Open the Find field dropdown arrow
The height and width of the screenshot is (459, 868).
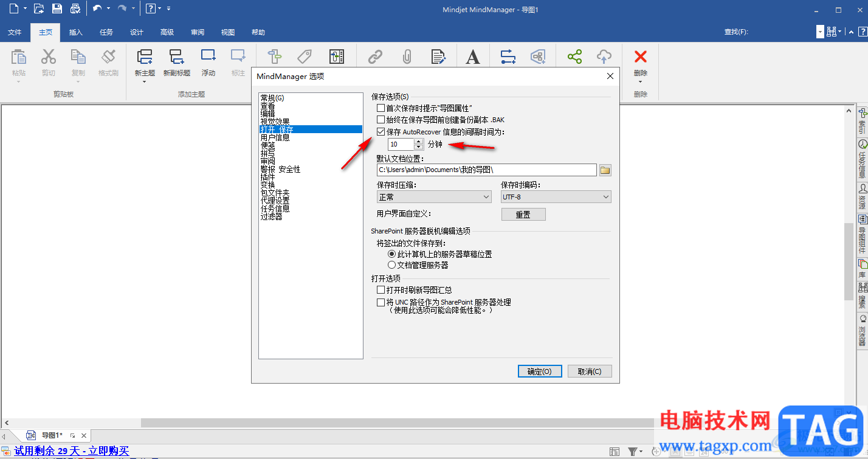tap(820, 32)
